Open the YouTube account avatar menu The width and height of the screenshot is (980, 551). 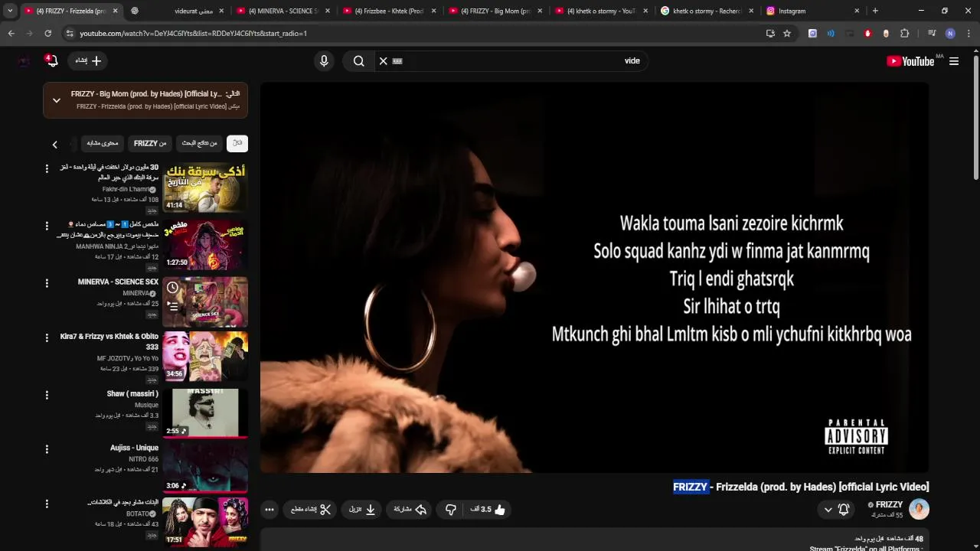click(24, 61)
